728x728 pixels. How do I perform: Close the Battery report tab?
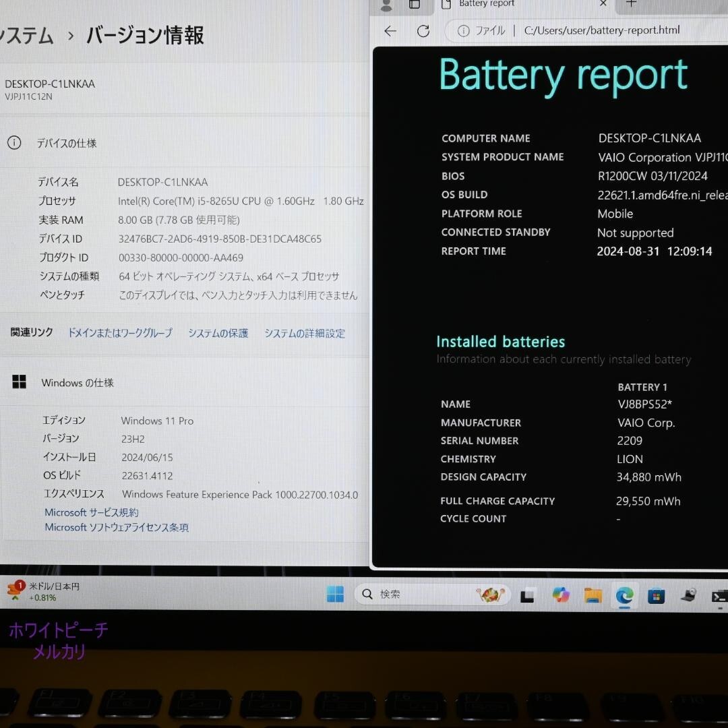(603, 3)
